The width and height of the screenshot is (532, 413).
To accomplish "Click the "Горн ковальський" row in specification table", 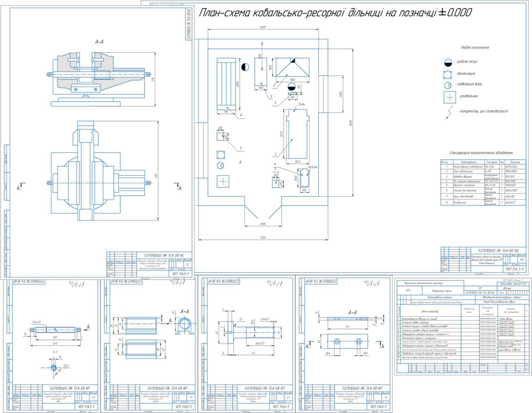I will point(484,172).
